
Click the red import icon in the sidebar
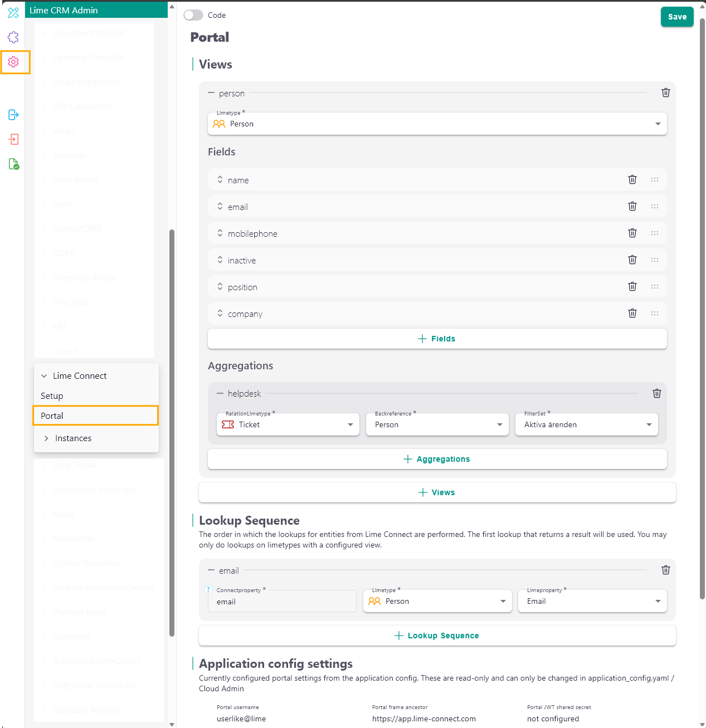coord(13,139)
